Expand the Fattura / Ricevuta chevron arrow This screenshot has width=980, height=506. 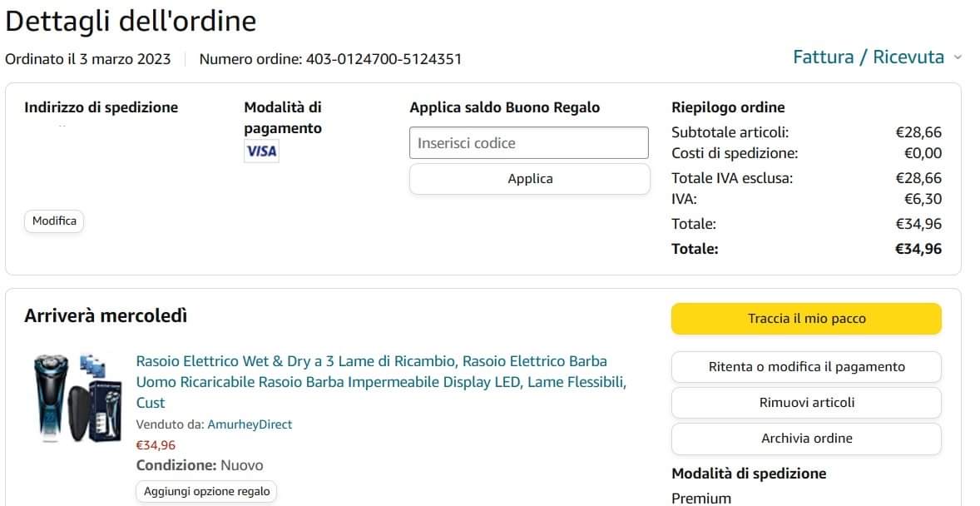[x=958, y=57]
